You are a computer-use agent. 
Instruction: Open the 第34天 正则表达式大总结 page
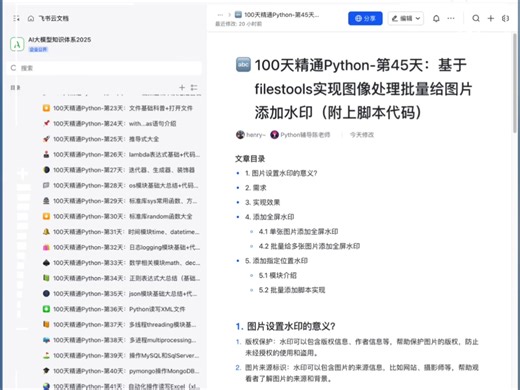[x=127, y=278]
